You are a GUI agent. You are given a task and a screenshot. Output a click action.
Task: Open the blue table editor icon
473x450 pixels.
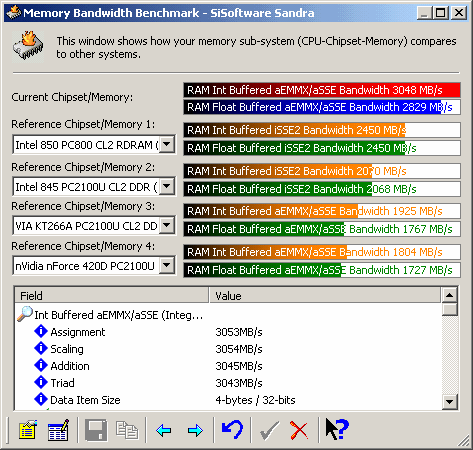click(59, 430)
